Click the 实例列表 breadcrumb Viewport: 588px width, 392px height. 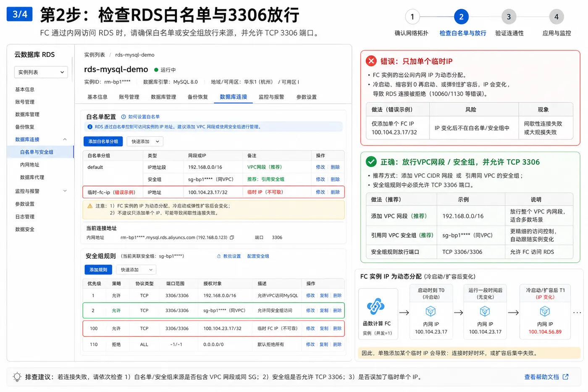[94, 55]
